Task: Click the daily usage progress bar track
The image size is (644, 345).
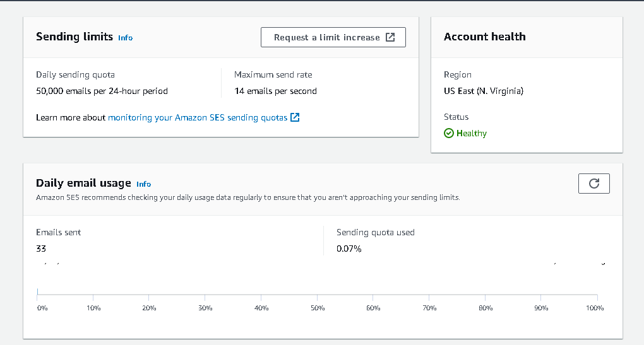Action: coord(317,294)
